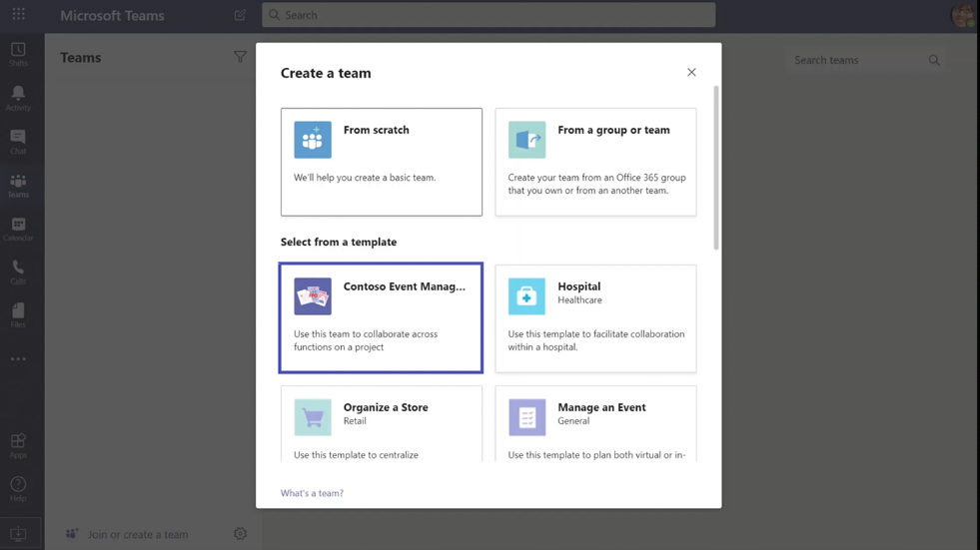This screenshot has height=550, width=980.
Task: Click the Teams filter funnel icon
Action: pyautogui.click(x=240, y=57)
